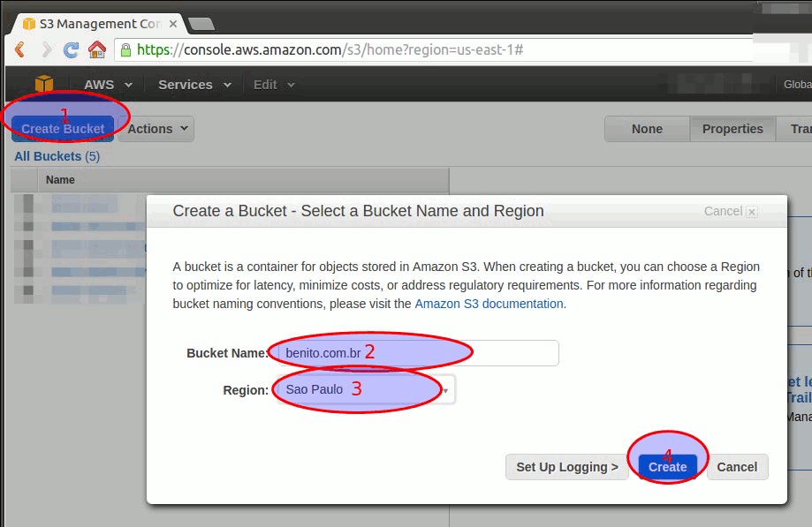Viewport: 812px width, 527px height.
Task: Click the AWS orange cube logo
Action: tap(43, 85)
